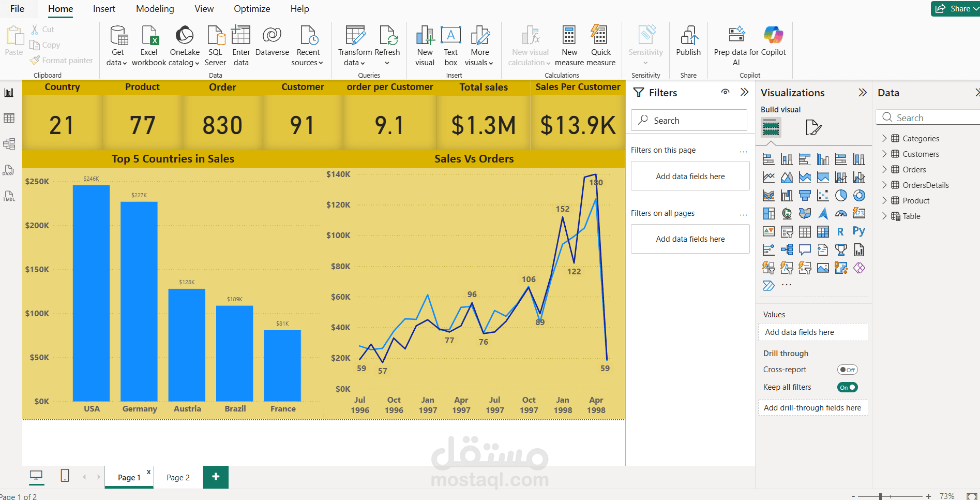
Task: Open Table view from left sidebar
Action: click(x=9, y=118)
